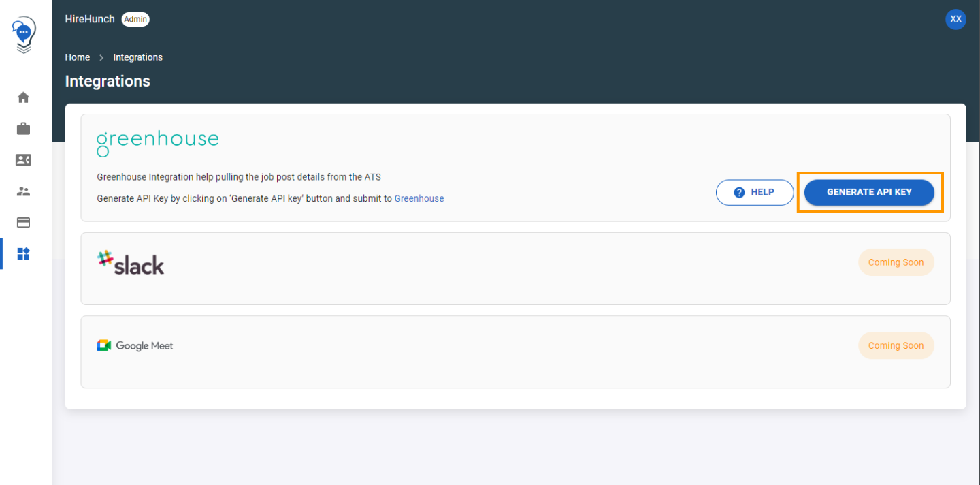The width and height of the screenshot is (980, 485).
Task: Open the Greenhouse hyperlink in description
Action: (x=419, y=198)
